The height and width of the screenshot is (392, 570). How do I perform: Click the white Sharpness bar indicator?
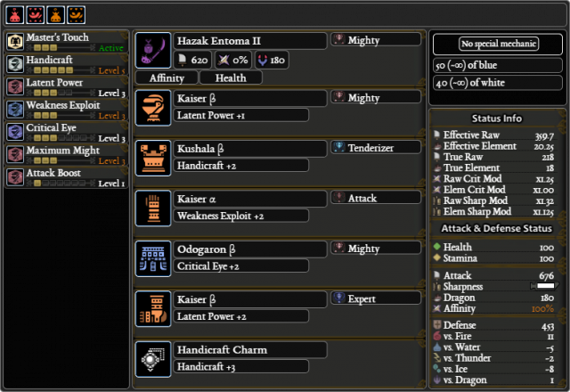click(x=544, y=286)
